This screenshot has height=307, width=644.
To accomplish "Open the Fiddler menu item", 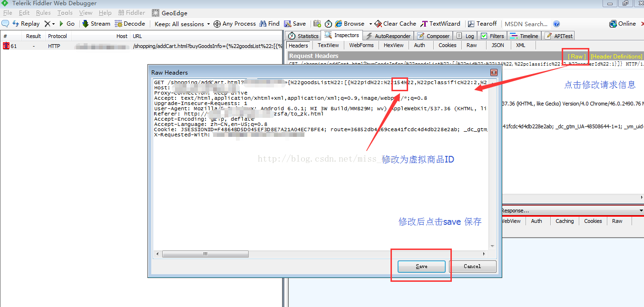I will coord(132,13).
